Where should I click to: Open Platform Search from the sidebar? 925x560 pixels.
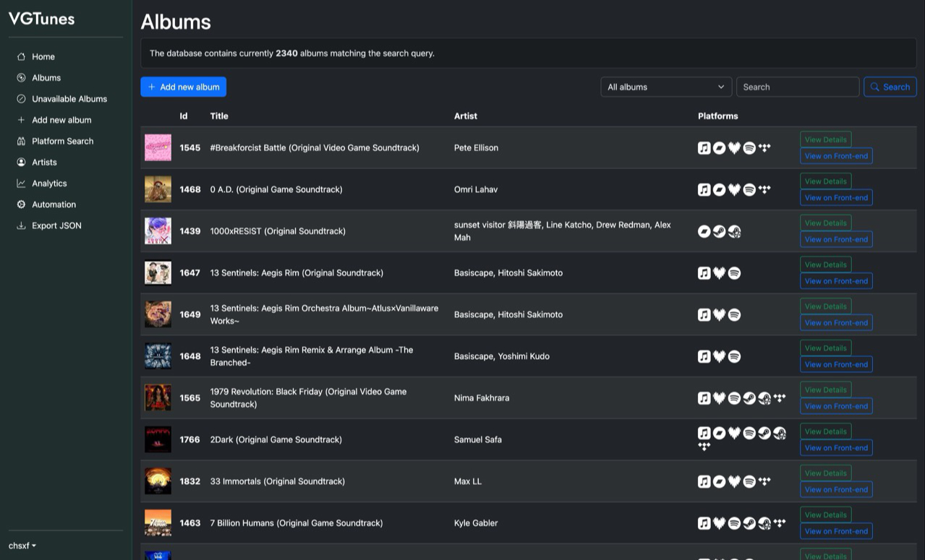(x=63, y=141)
